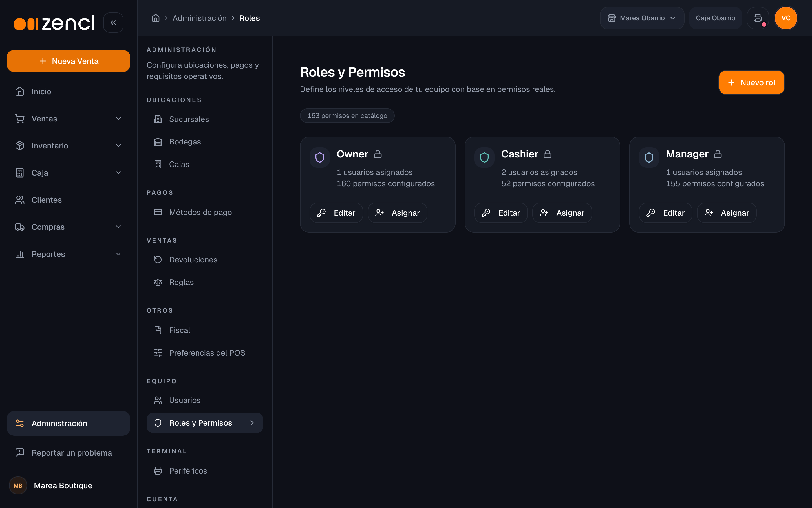The image size is (812, 508).
Task: Click the MB Marea Boutique avatar
Action: coord(18,485)
